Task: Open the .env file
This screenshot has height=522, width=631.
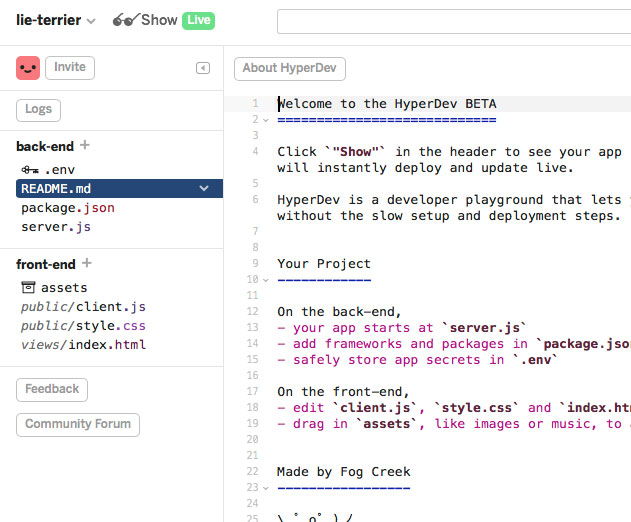Action: tap(59, 170)
